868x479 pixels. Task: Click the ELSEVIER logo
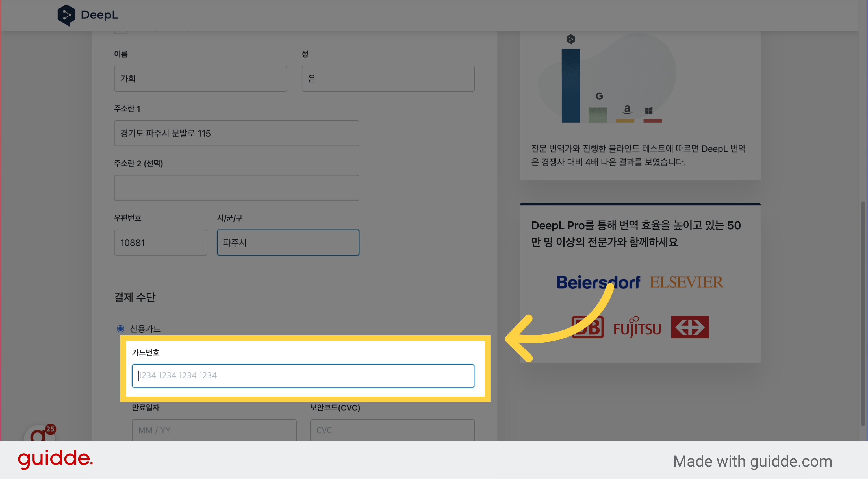[686, 282]
